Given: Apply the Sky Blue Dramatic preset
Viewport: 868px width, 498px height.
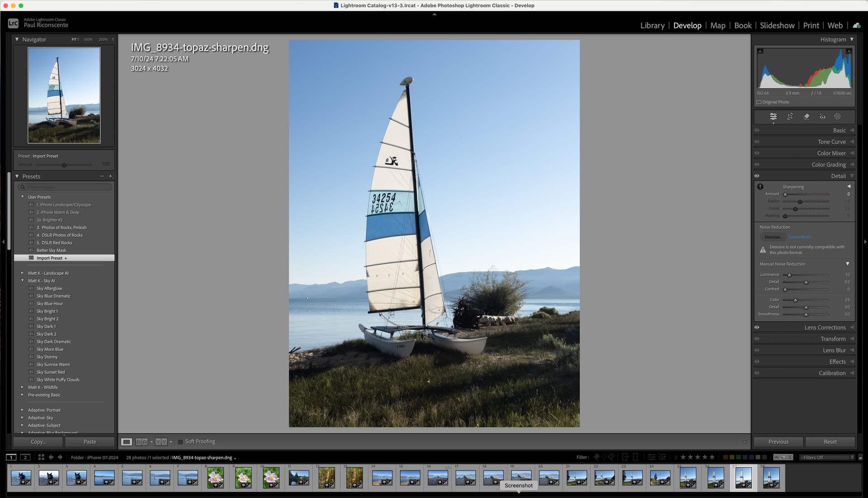Looking at the screenshot, I should [x=53, y=296].
